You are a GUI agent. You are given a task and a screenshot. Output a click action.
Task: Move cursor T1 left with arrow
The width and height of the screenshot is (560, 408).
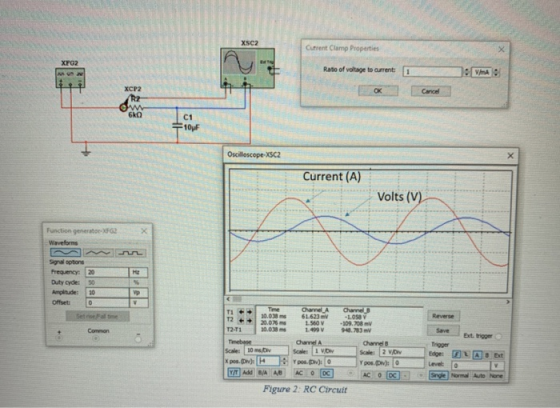(242, 312)
